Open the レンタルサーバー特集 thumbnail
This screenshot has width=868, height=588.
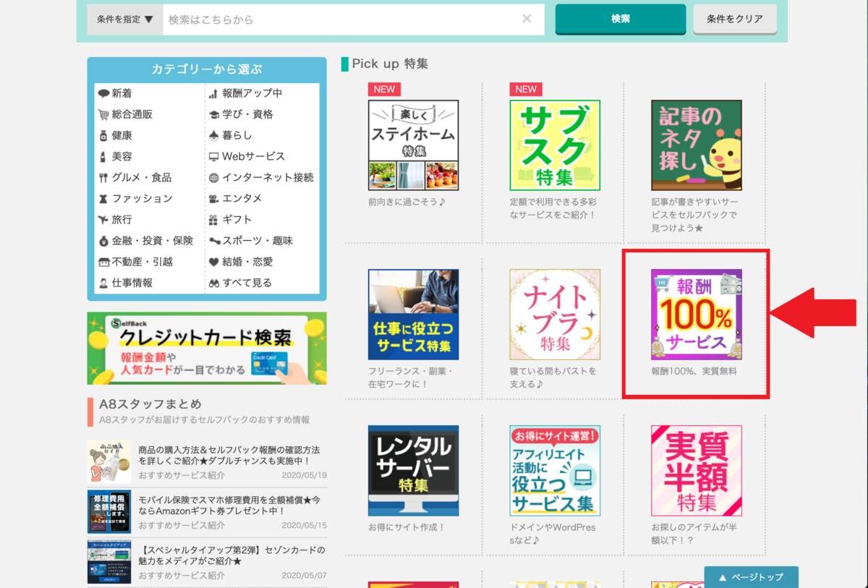click(x=413, y=470)
